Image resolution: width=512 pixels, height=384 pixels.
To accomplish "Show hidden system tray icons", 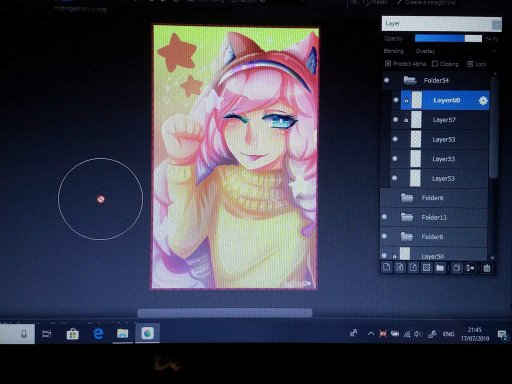I will [x=371, y=333].
